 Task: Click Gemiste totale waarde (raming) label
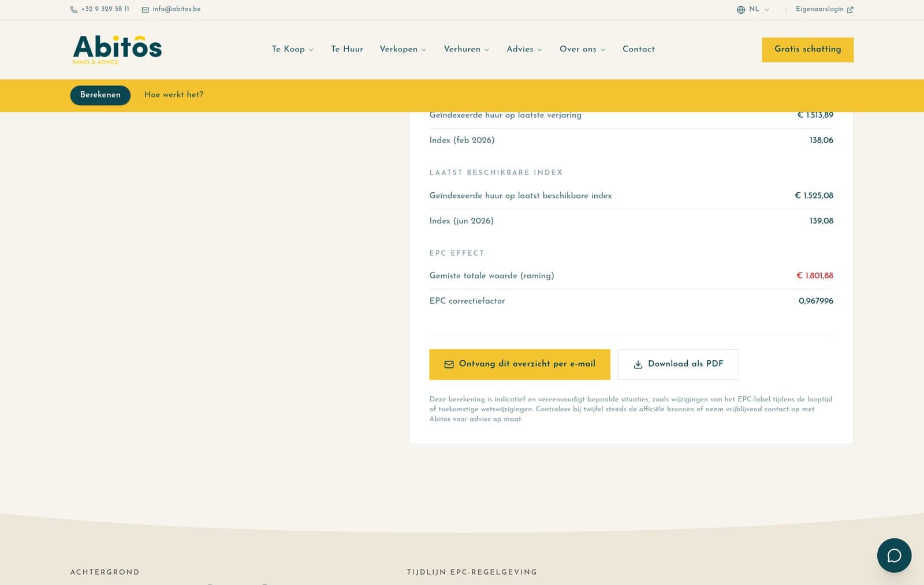491,276
